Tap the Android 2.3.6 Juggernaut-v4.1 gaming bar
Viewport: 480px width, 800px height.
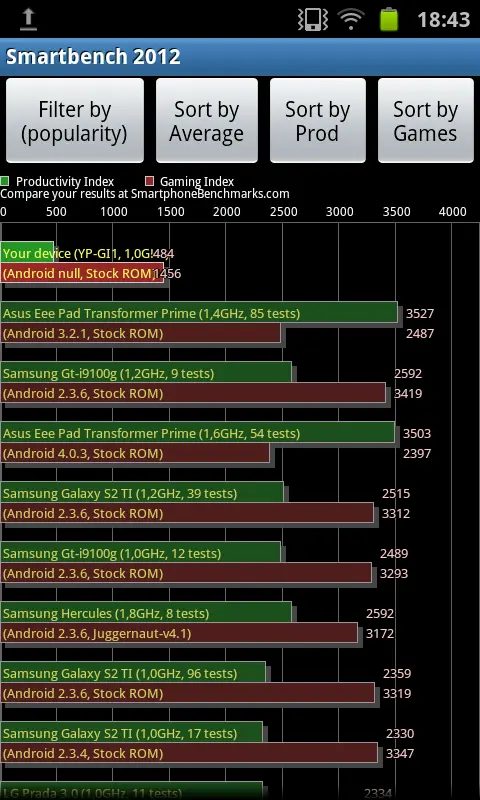[179, 633]
